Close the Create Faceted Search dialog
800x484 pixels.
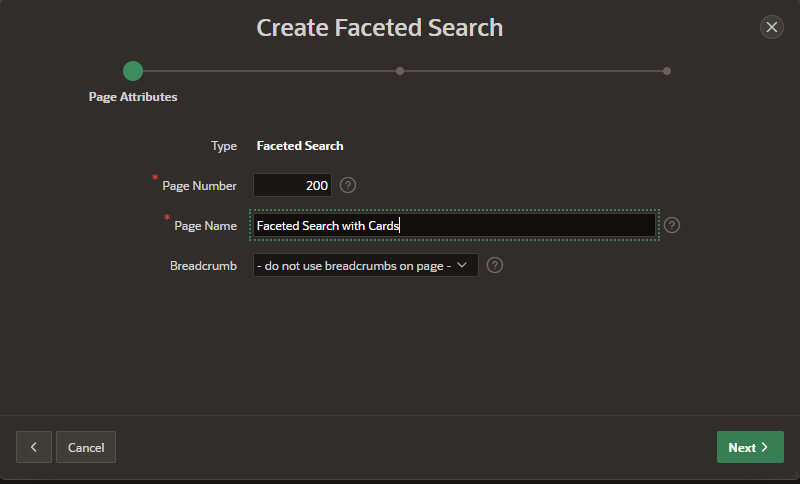pyautogui.click(x=771, y=27)
